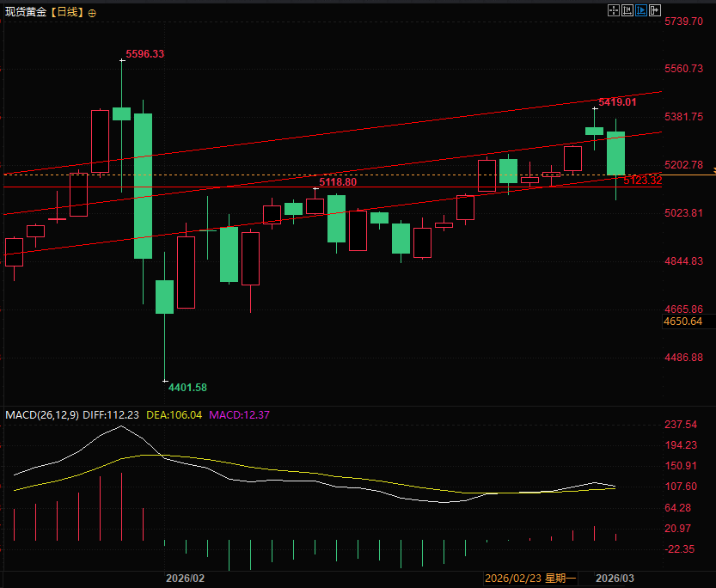Open the 【日线】 period selector label
Image resolution: width=716 pixels, height=588 pixels.
(67, 12)
